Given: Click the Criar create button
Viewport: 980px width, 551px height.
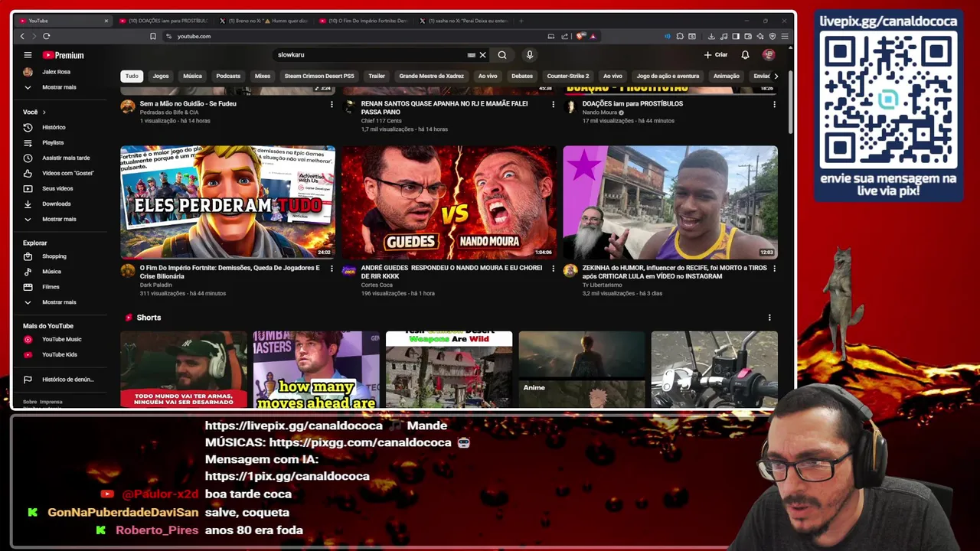Looking at the screenshot, I should [716, 55].
